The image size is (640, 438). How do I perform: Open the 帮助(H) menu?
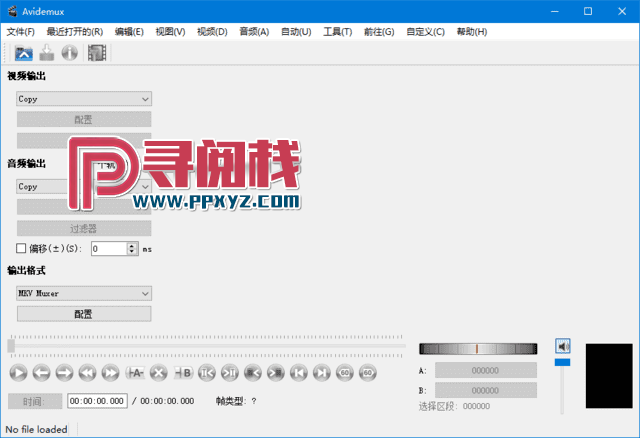coord(472,31)
